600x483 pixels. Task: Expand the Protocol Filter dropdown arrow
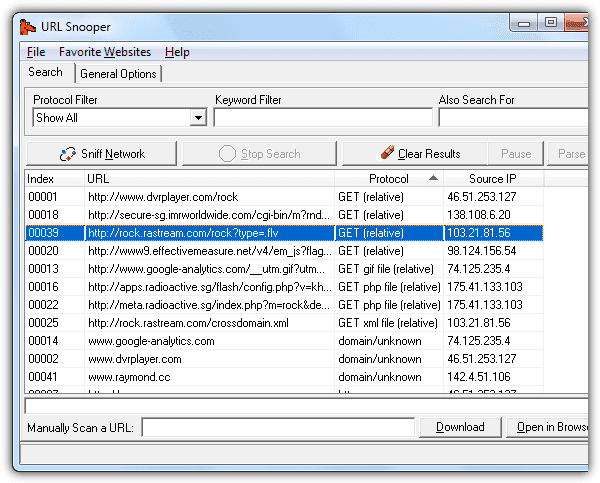click(198, 117)
